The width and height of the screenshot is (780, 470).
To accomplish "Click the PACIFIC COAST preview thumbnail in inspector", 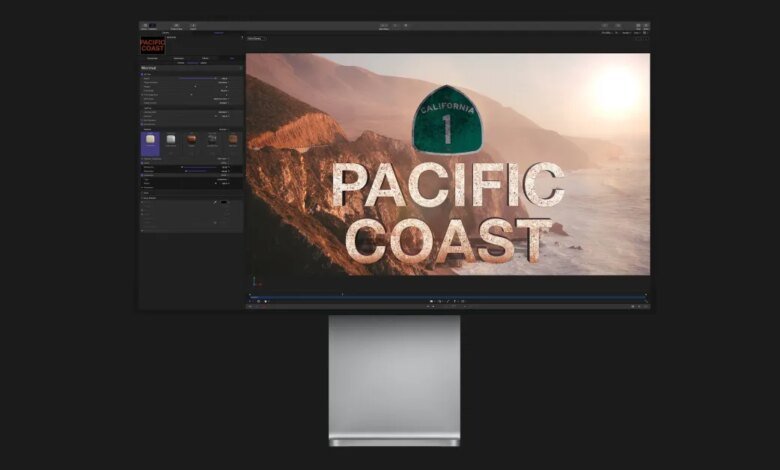I will point(153,45).
